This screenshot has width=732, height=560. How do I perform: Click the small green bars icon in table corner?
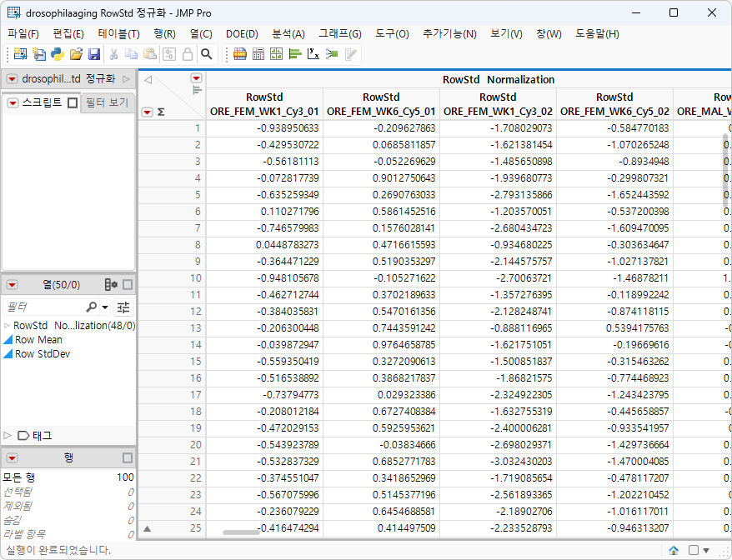(197, 90)
